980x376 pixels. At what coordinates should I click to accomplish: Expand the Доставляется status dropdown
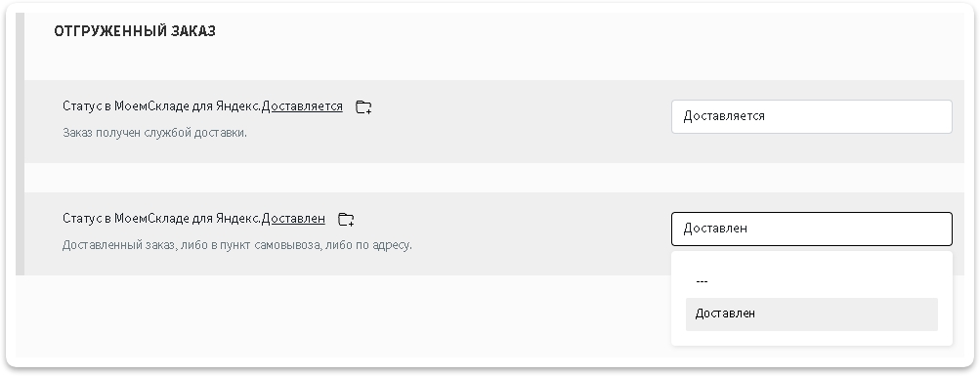pyautogui.click(x=811, y=116)
